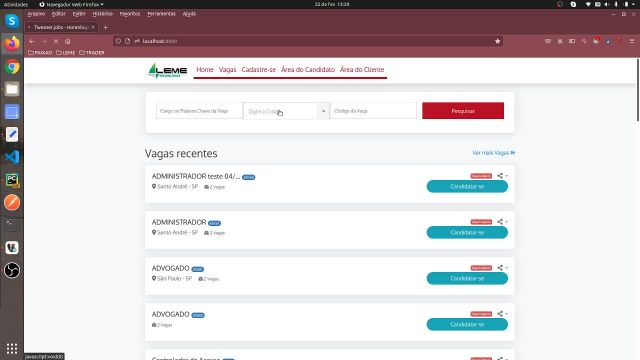
Task: Bookmark this page with the star
Action: click(x=498, y=41)
